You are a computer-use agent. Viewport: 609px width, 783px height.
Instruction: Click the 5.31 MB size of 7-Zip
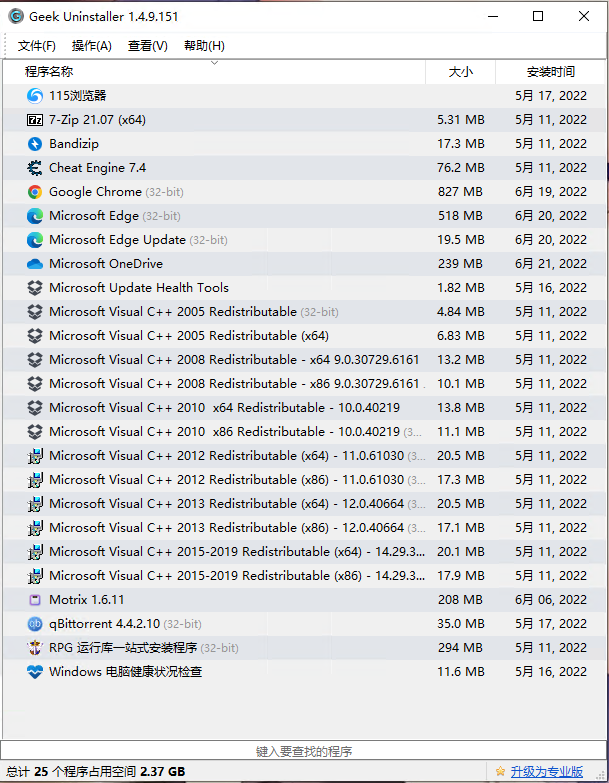click(x=461, y=120)
